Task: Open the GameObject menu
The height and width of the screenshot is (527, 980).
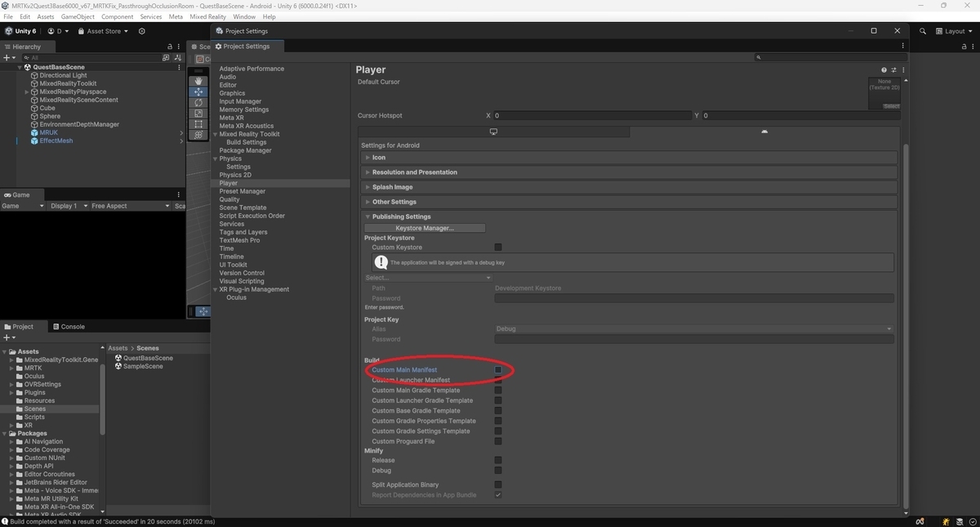Action: [78, 16]
